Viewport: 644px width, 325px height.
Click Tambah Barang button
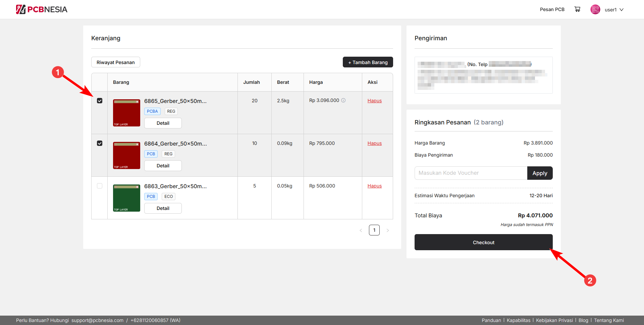click(368, 62)
